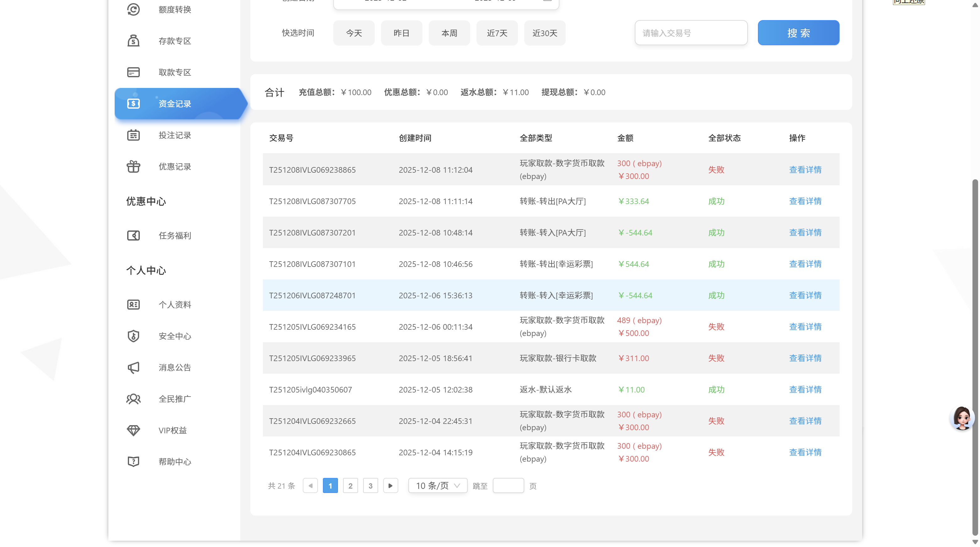Select the 额度转换 conversion icon in sidebar
The height and width of the screenshot is (547, 980).
133,9
